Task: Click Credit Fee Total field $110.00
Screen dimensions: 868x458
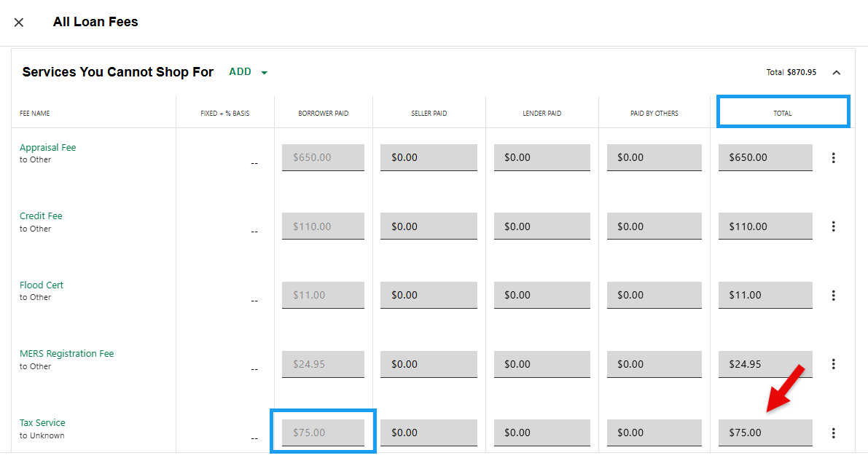Action: coord(765,226)
